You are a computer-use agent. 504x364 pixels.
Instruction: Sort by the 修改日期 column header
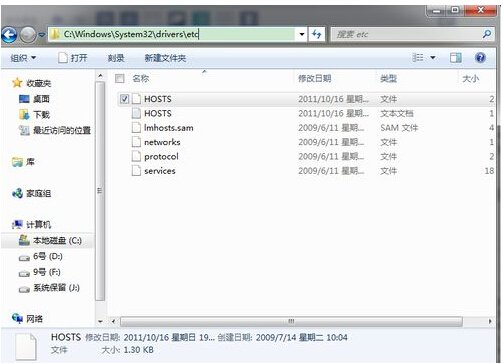315,79
